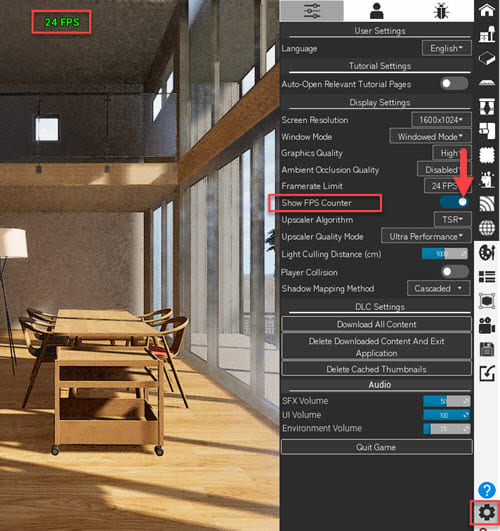Switch to the sliders settings tab
Viewport: 500px width, 531px height.
pyautogui.click(x=312, y=11)
